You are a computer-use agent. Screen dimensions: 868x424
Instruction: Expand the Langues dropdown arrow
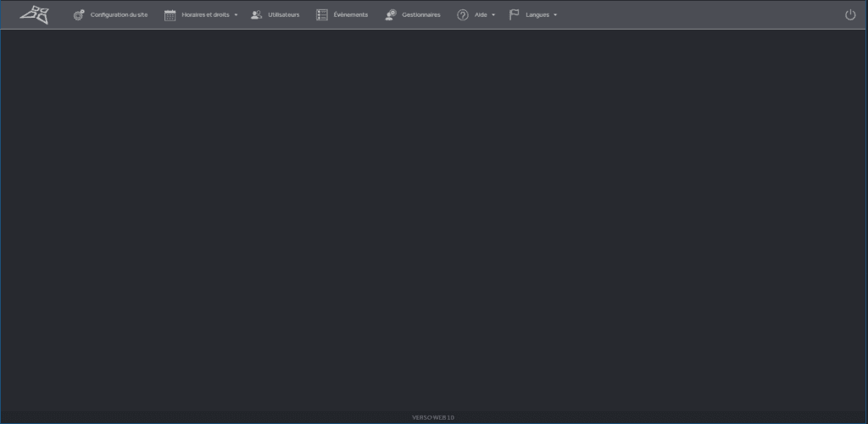pos(555,15)
